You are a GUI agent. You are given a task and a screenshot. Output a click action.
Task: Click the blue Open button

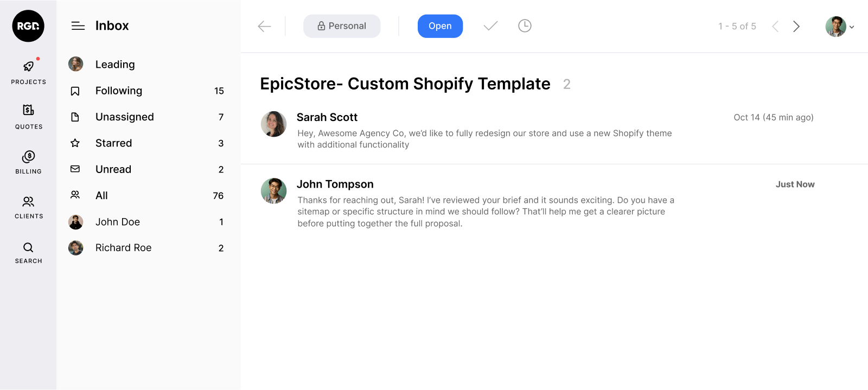440,26
